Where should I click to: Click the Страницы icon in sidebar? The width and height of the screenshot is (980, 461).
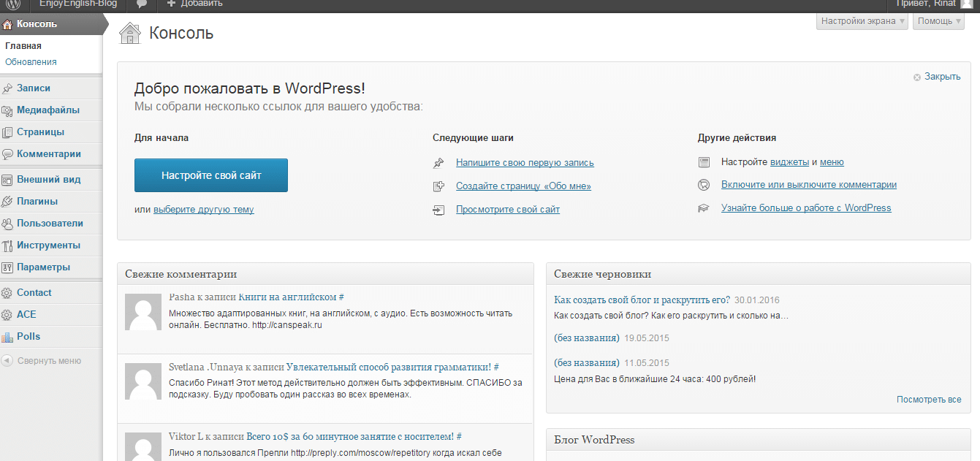point(8,132)
